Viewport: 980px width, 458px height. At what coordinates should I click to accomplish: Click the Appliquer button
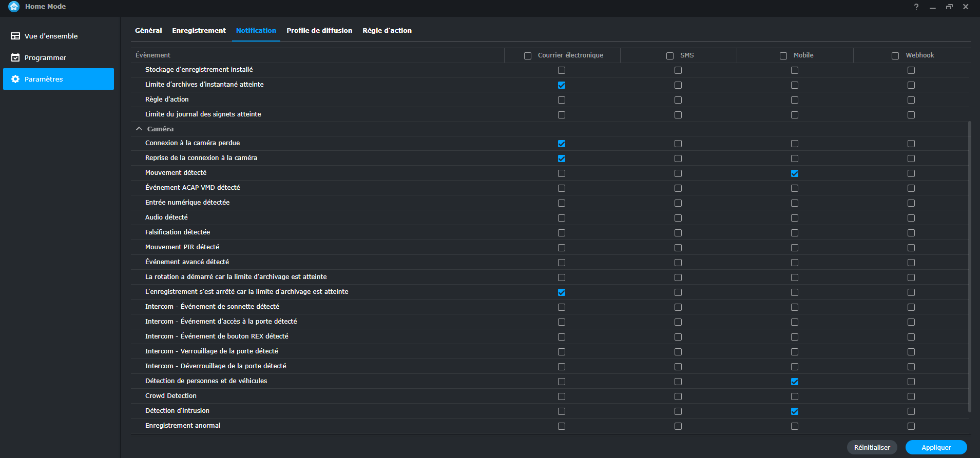tap(936, 447)
